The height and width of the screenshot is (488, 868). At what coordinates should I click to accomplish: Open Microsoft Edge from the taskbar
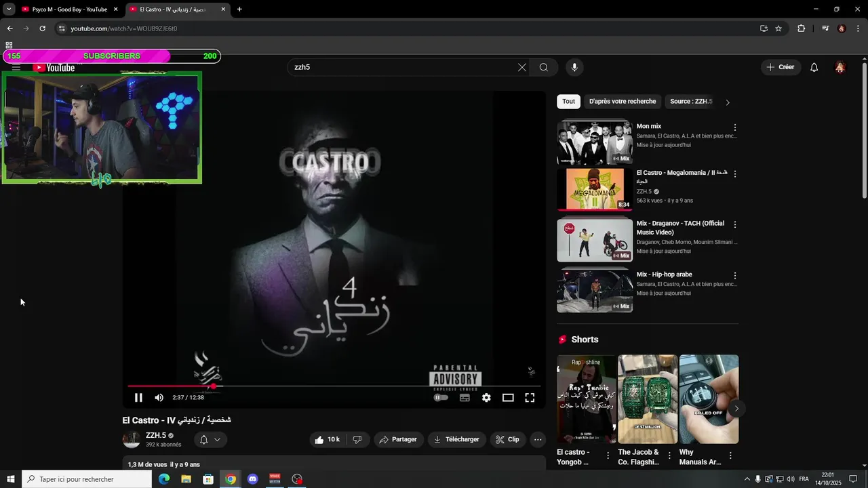click(163, 479)
